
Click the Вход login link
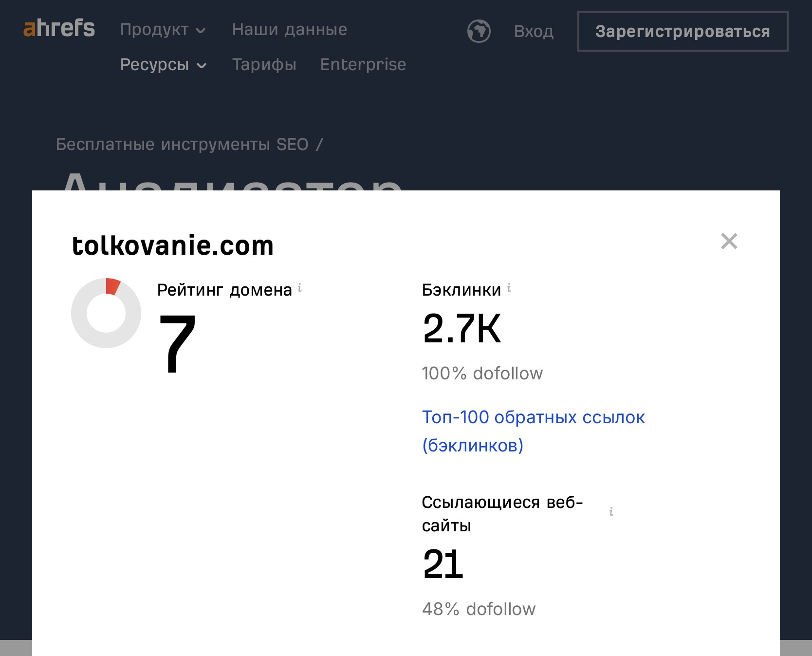click(534, 31)
